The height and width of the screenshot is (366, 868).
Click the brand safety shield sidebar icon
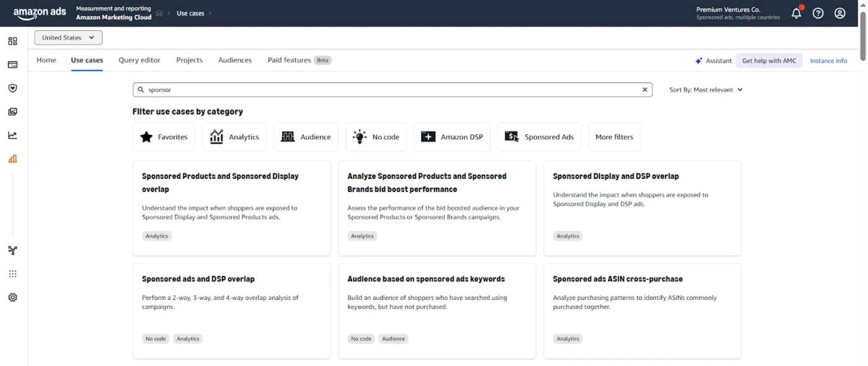[x=12, y=88]
